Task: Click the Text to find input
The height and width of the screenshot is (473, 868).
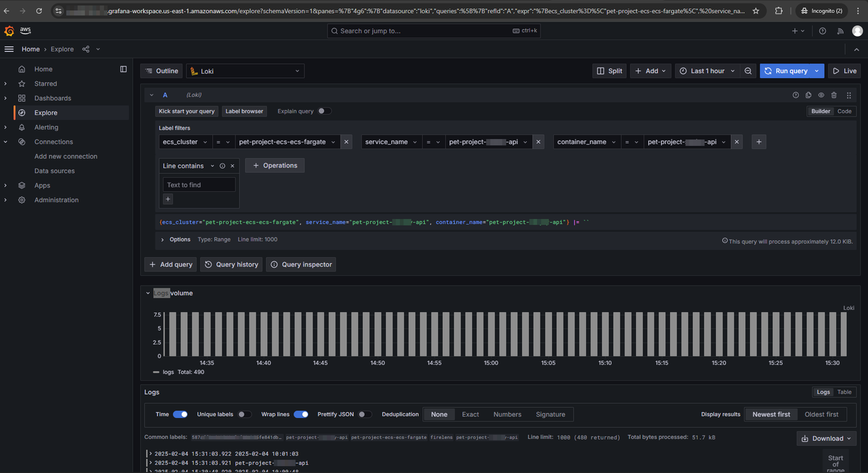Action: pos(199,185)
